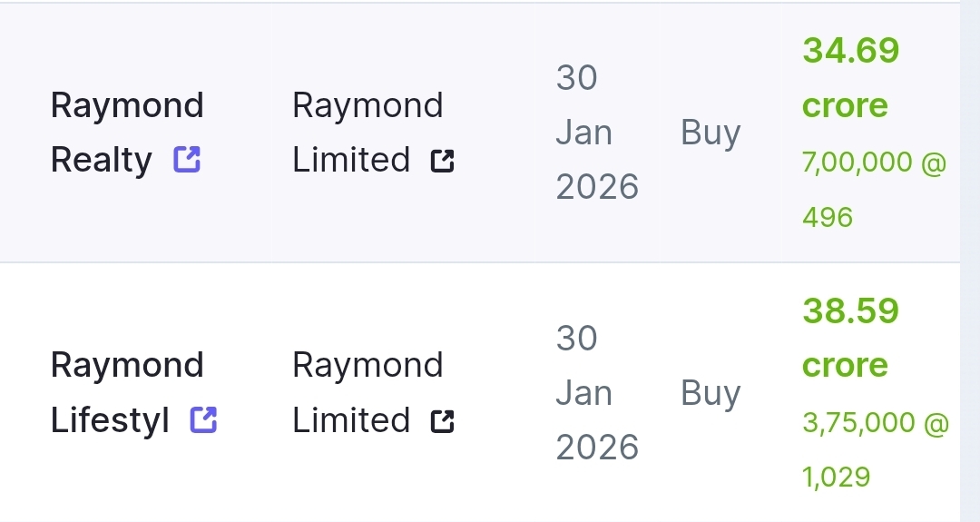The height and width of the screenshot is (522, 980).
Task: Click the word 'crore' under 34.69
Action: click(845, 105)
